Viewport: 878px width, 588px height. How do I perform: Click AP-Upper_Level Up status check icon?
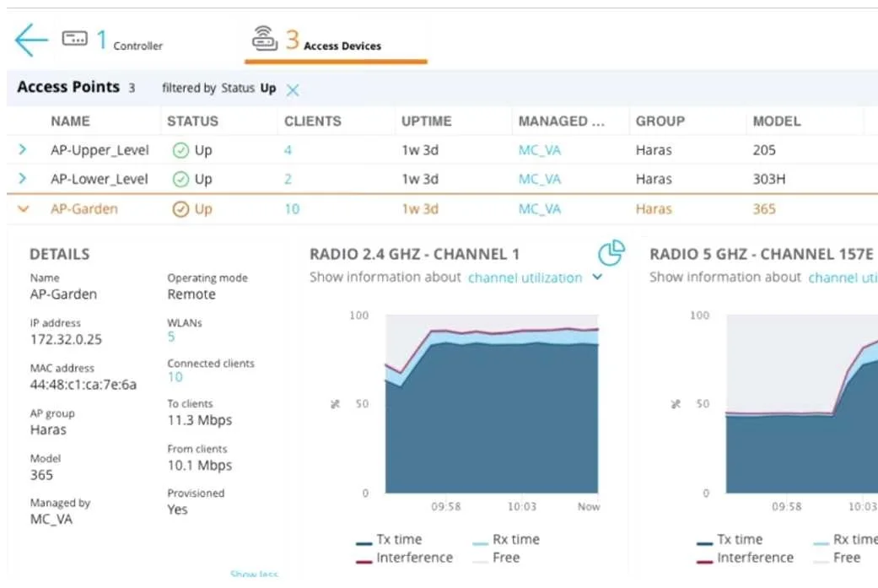pos(180,150)
